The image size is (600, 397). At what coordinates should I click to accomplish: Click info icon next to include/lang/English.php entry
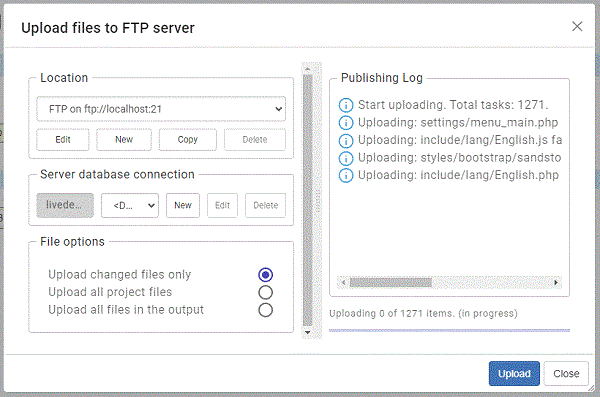[x=346, y=175]
